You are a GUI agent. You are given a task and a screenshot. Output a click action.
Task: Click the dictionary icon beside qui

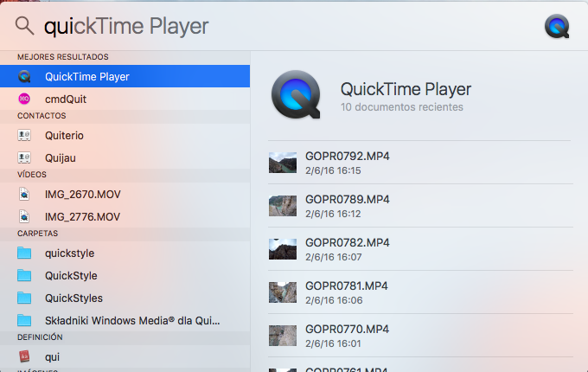(24, 356)
